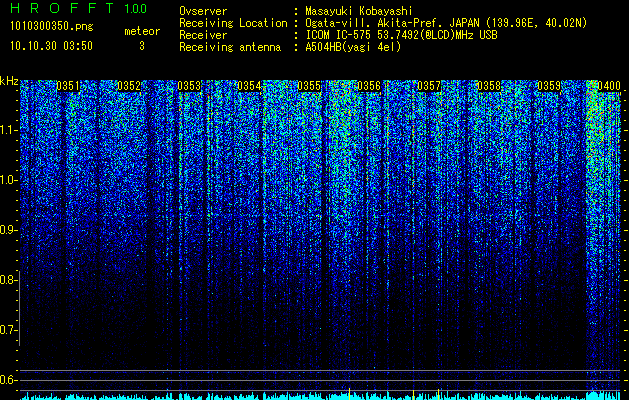Click the 0355 time marker
The width and height of the screenshot is (629, 400).
[x=309, y=86]
